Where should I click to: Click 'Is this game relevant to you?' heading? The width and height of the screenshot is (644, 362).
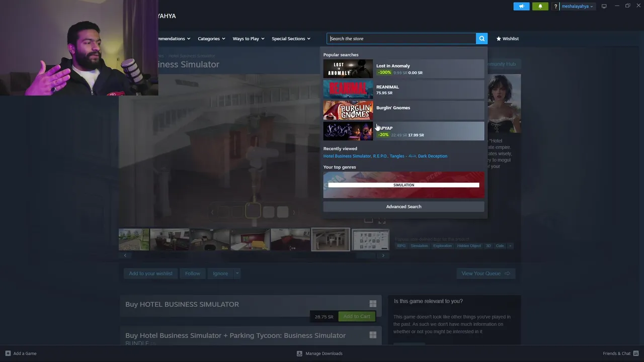[x=428, y=301]
